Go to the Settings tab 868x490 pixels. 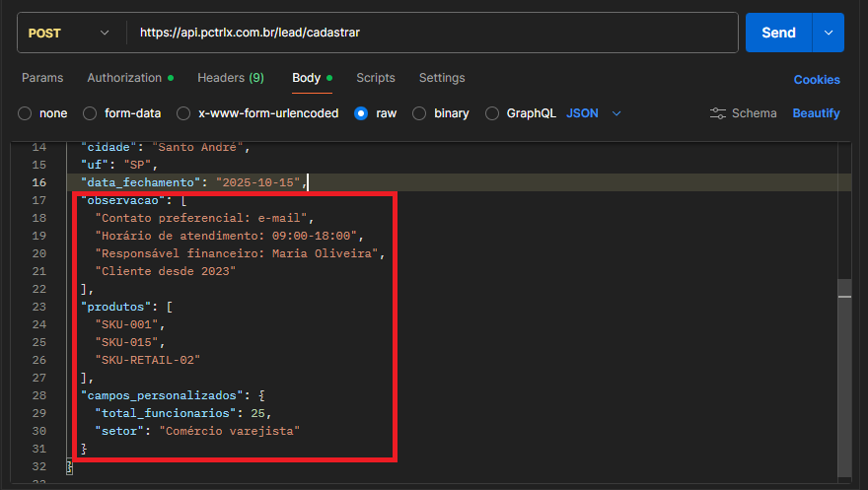442,78
